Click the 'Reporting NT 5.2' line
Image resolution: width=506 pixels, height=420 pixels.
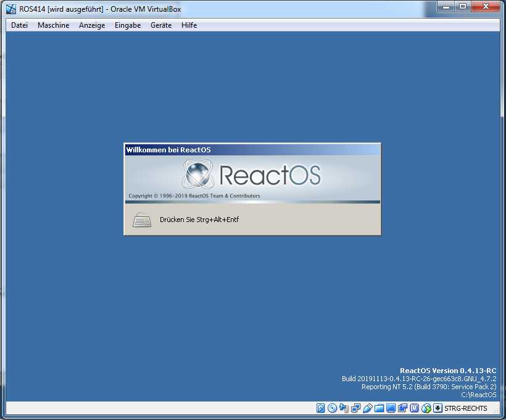tap(429, 387)
